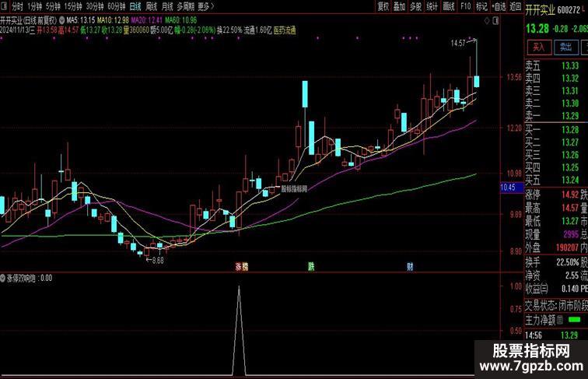Click the panel toggle icon left of 分时
This screenshot has width=588, height=379.
[x=4, y=6]
